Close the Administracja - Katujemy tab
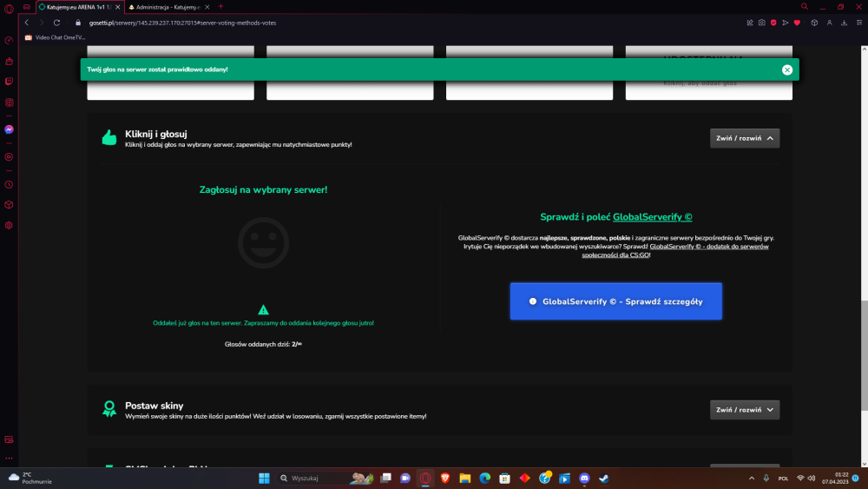 coord(207,7)
